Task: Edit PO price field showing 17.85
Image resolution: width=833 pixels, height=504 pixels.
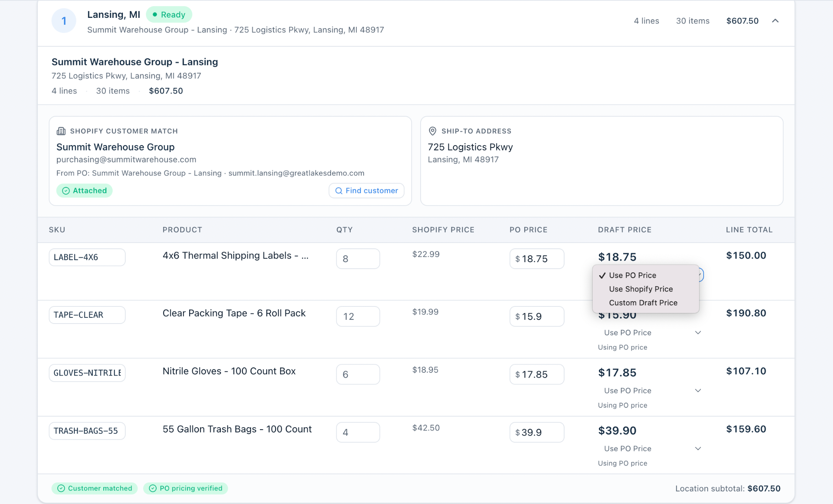Action: (x=537, y=374)
